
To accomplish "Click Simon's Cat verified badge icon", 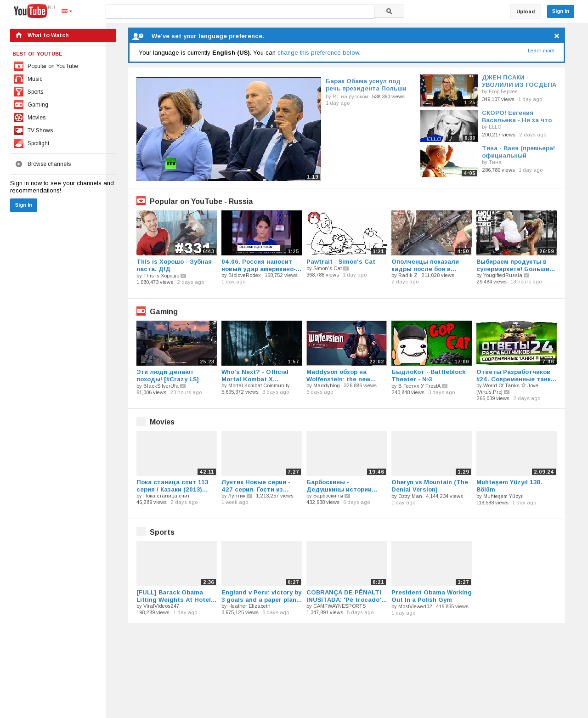I will [346, 269].
